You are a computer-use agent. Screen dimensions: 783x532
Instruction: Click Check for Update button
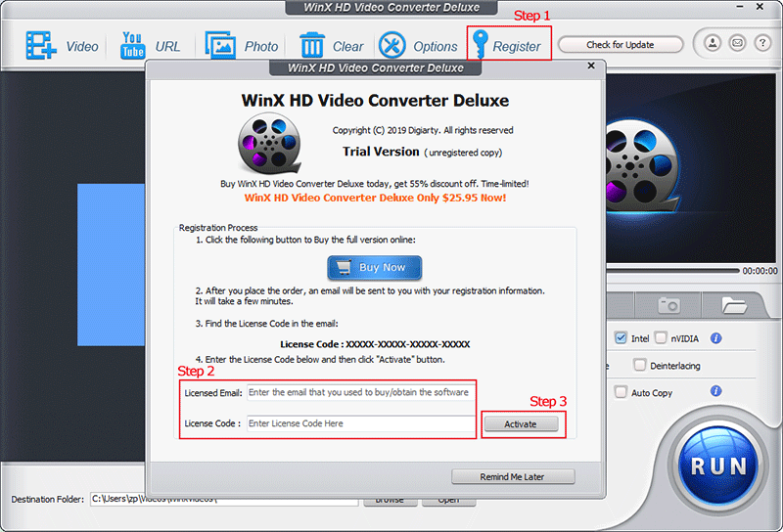tap(621, 44)
